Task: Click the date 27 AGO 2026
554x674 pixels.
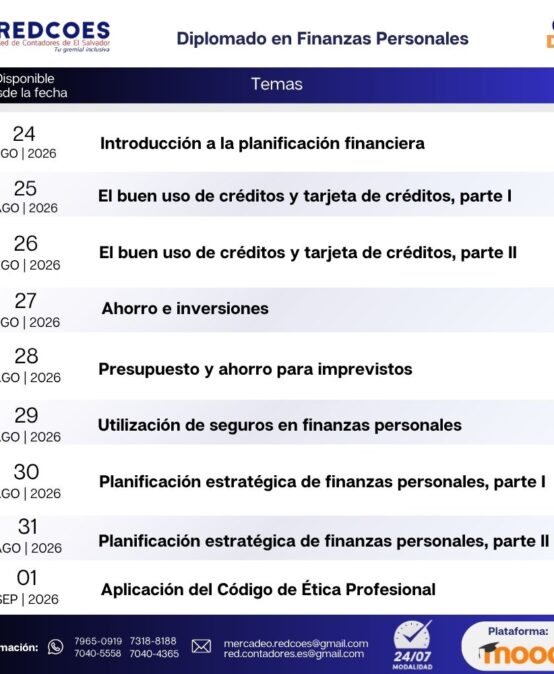Action: [x=29, y=310]
